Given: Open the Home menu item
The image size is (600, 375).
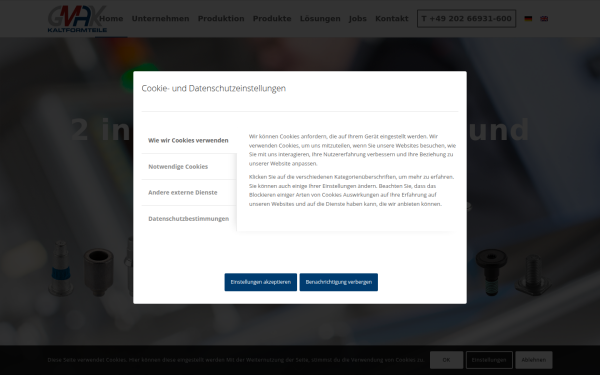Looking at the screenshot, I should tap(111, 18).
